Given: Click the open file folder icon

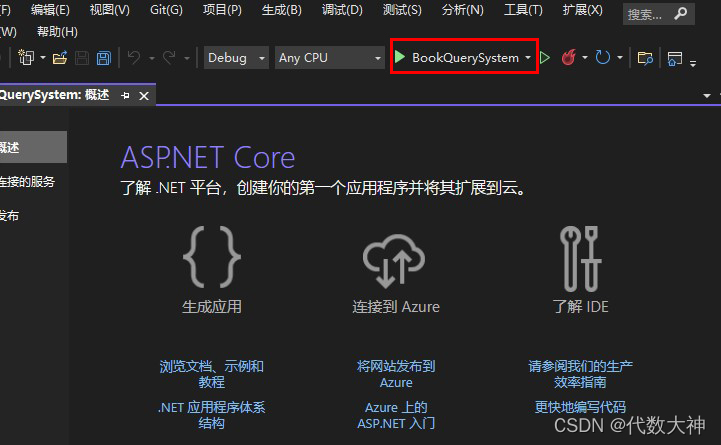Looking at the screenshot, I should coord(60,58).
